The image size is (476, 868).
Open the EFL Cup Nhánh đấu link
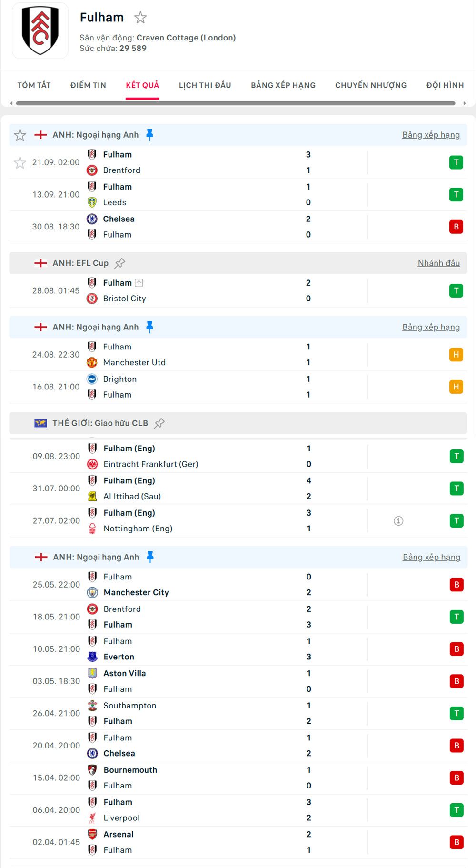point(438,263)
